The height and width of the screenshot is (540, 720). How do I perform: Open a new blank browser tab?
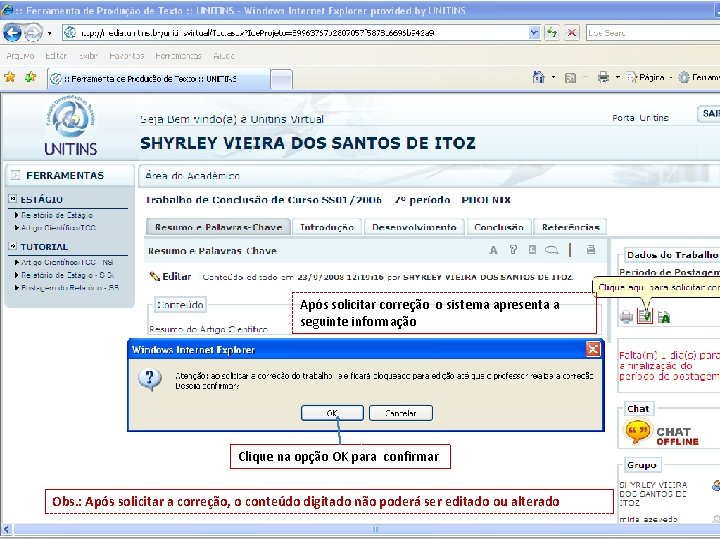(x=281, y=79)
